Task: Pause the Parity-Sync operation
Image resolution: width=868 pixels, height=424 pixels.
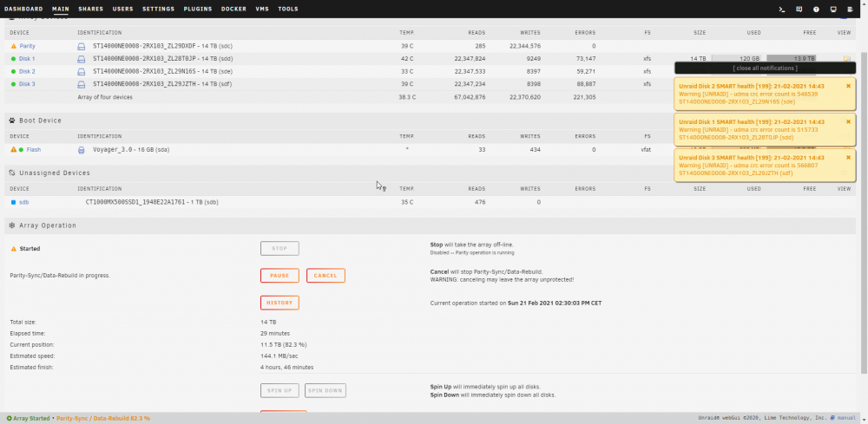Action: pos(279,275)
